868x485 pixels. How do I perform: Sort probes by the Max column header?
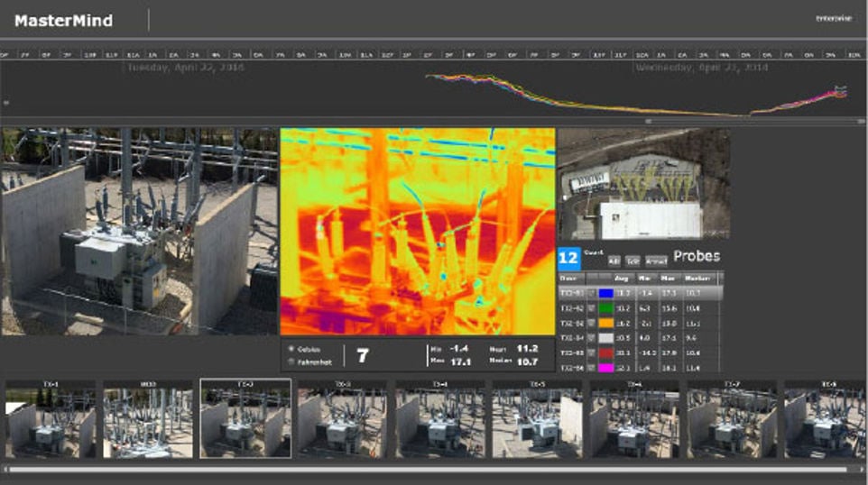(x=669, y=279)
